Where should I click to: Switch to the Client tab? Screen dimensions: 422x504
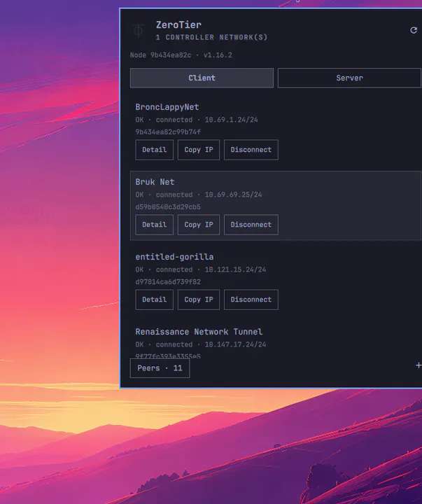[202, 78]
